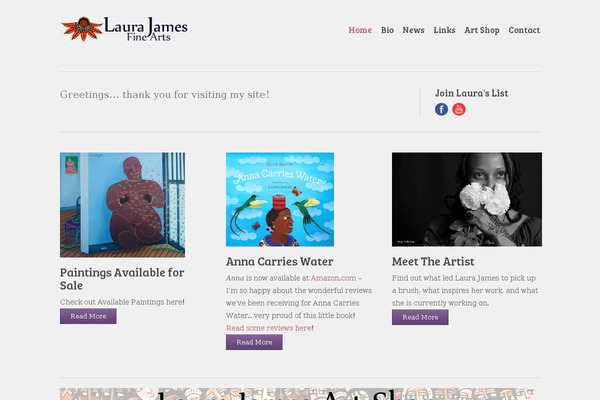Open Laura's YouTube channel icon
The height and width of the screenshot is (400, 600).
point(459,109)
